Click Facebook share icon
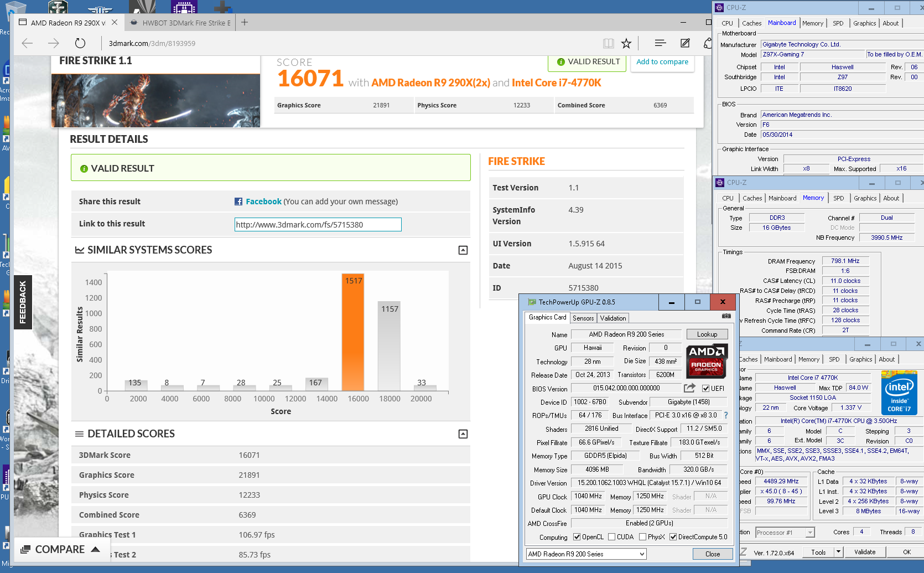The image size is (924, 573). pos(238,202)
